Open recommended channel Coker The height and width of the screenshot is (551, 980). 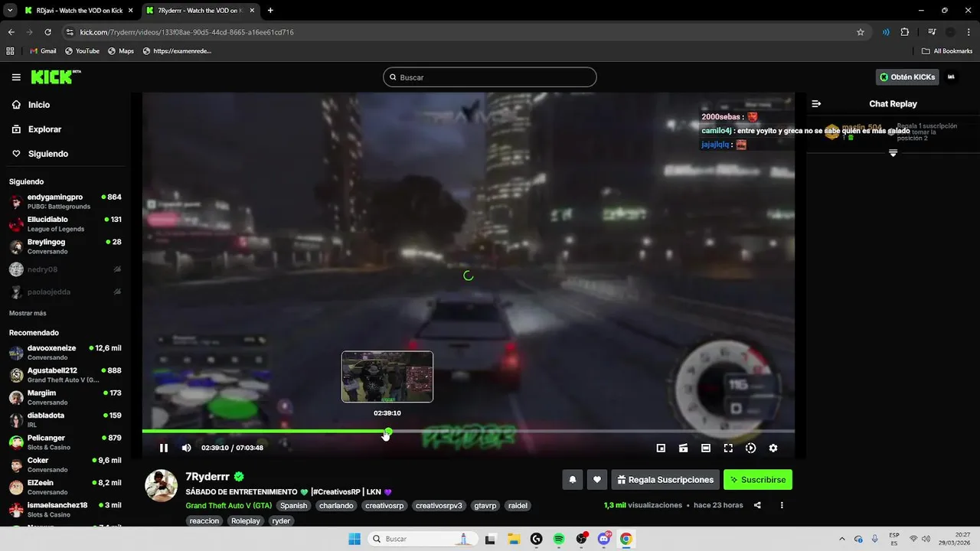[x=65, y=465]
